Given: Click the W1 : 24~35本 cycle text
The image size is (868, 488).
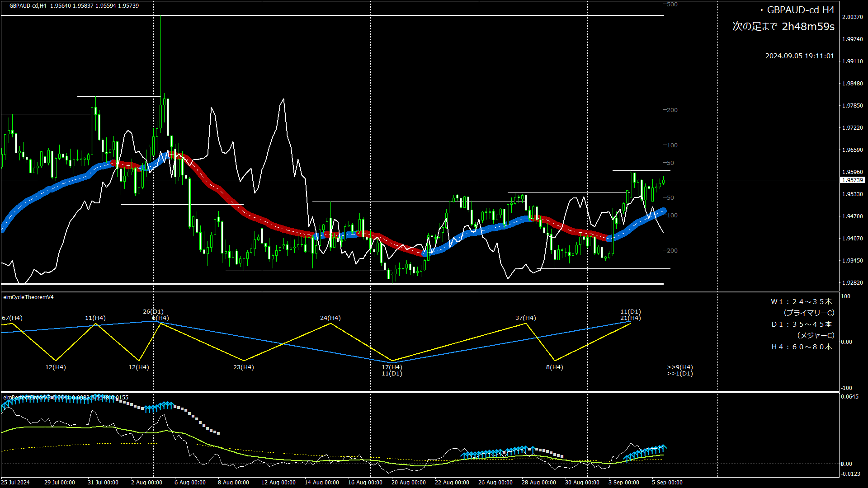Looking at the screenshot, I should tap(801, 302).
